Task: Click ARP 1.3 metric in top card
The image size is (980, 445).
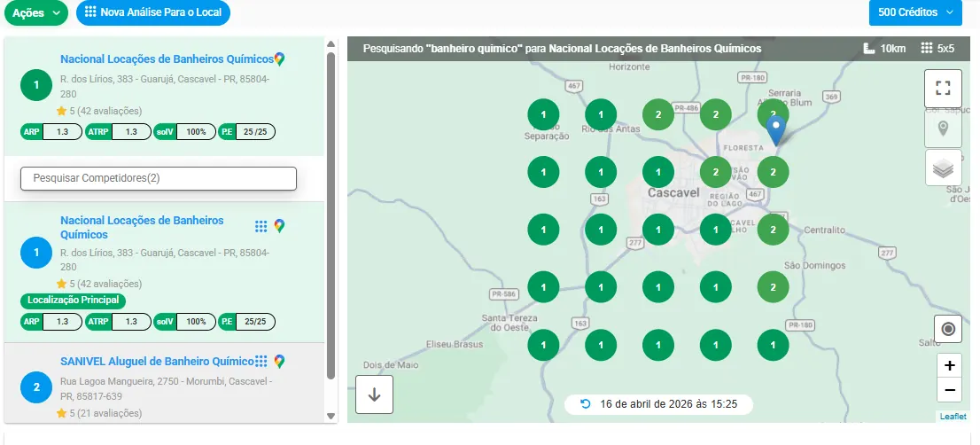Action: pyautogui.click(x=51, y=132)
